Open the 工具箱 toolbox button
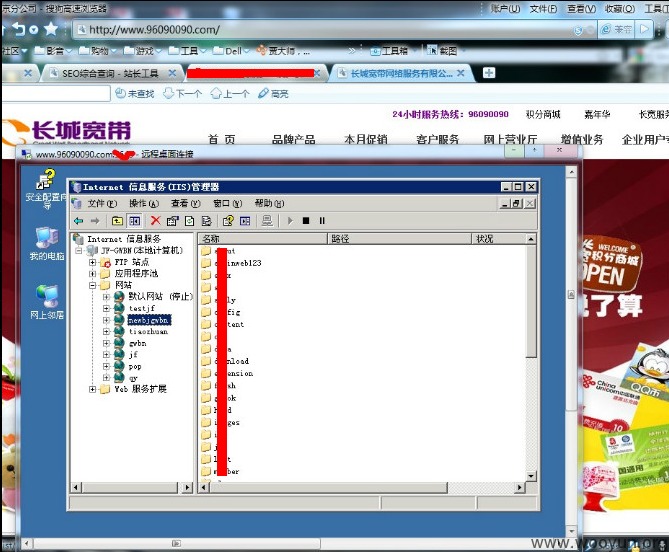The height and width of the screenshot is (552, 669). pos(389,51)
